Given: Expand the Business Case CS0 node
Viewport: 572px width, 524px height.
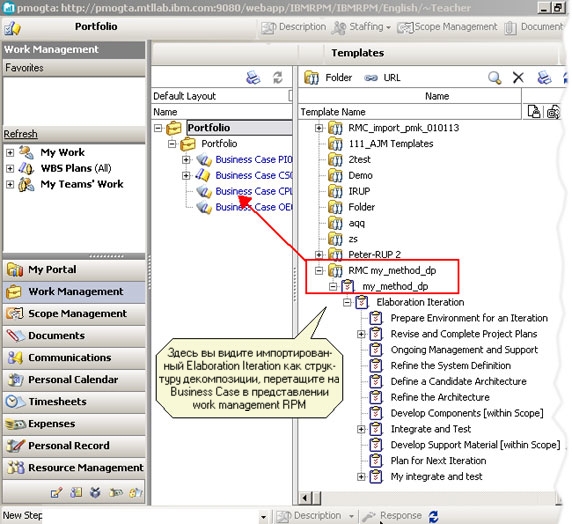Looking at the screenshot, I should pos(186,176).
